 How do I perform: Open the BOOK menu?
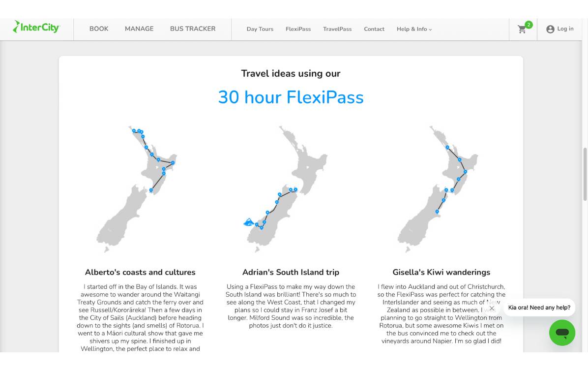tap(99, 29)
